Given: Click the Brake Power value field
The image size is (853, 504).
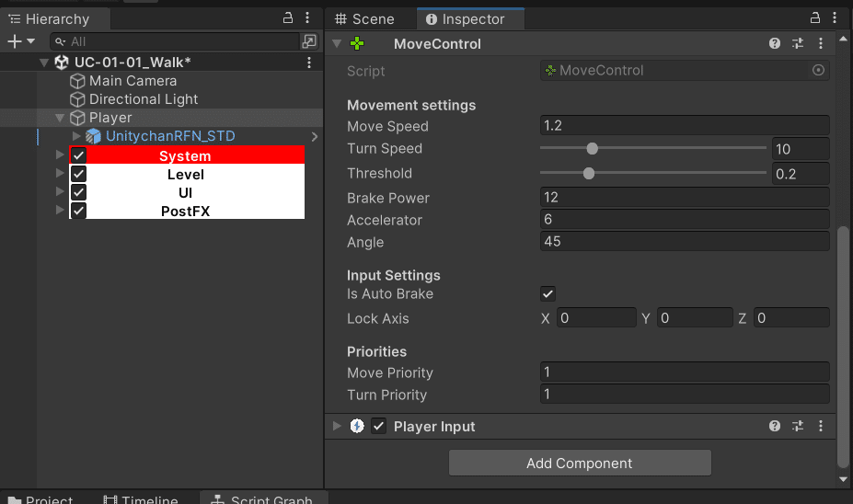Looking at the screenshot, I should click(x=685, y=198).
